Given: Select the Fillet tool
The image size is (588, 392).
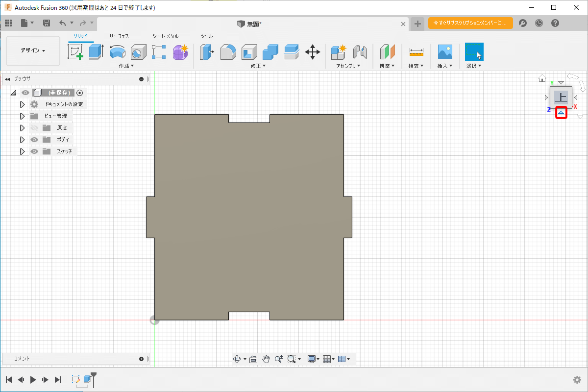Looking at the screenshot, I should tap(228, 51).
